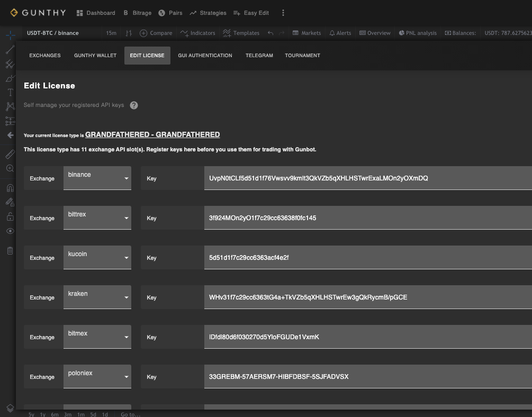The image size is (532, 417).
Task: Toggle the eye hide drawings icon
Action: coord(10,231)
